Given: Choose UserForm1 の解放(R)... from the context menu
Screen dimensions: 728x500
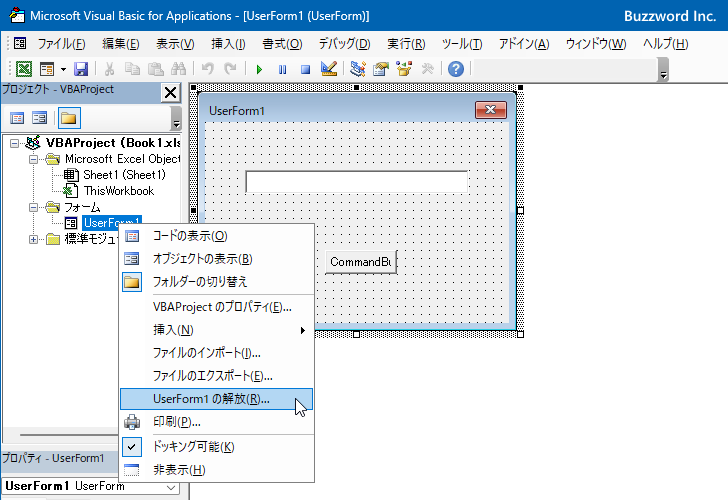Looking at the screenshot, I should pyautogui.click(x=217, y=399).
